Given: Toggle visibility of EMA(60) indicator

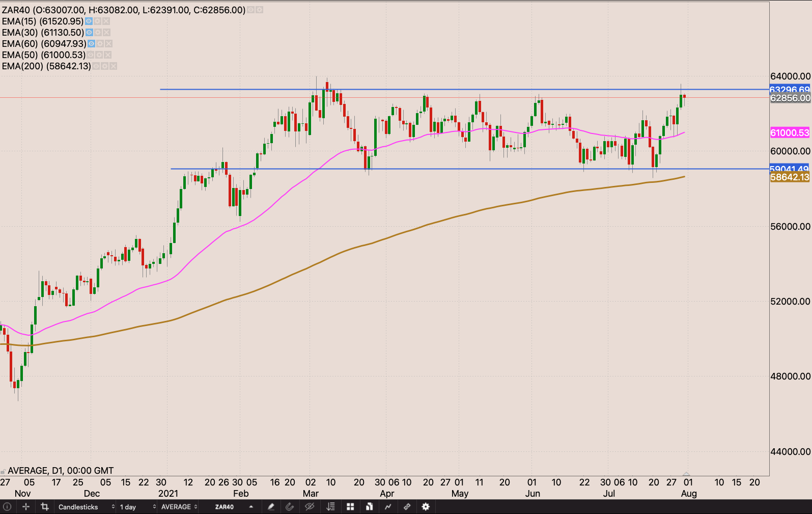Looking at the screenshot, I should tap(92, 44).
